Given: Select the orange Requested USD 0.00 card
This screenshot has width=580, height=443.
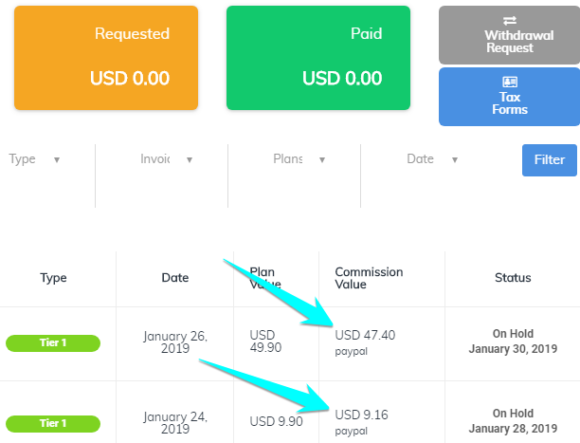Looking at the screenshot, I should coord(106,58).
